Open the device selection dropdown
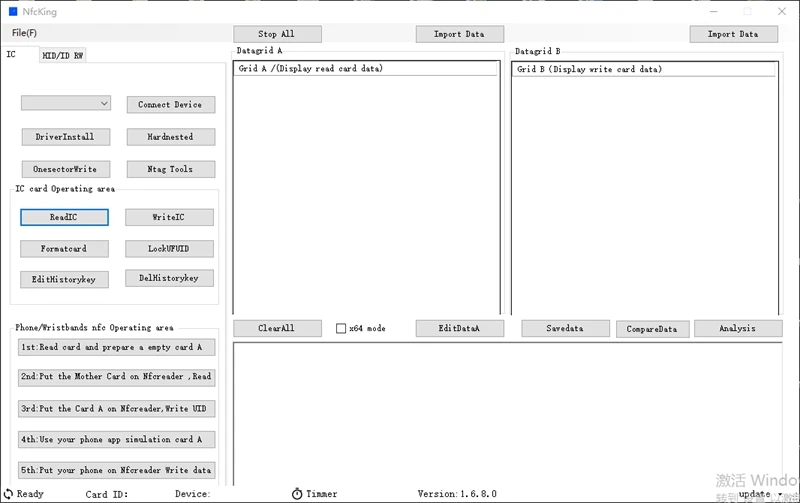This screenshot has width=800, height=503. coord(66,103)
